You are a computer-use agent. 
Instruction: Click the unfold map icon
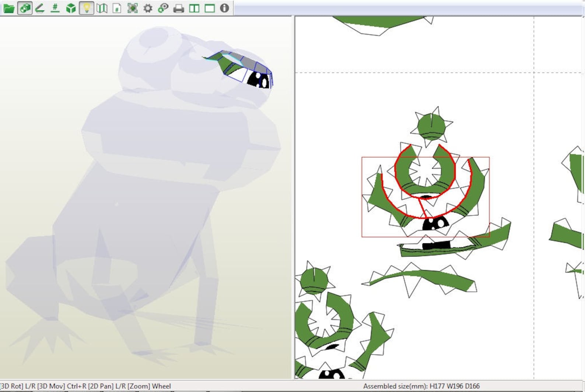pos(102,8)
